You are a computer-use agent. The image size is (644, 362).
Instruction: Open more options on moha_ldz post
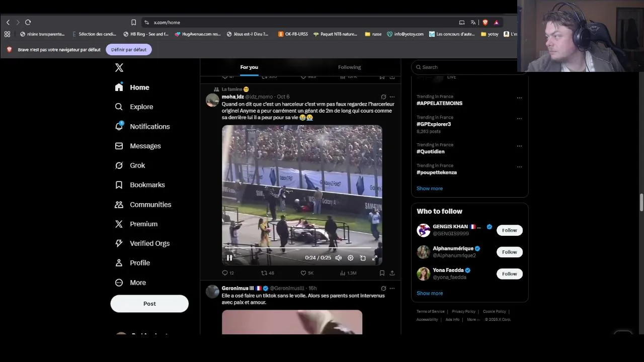click(392, 97)
